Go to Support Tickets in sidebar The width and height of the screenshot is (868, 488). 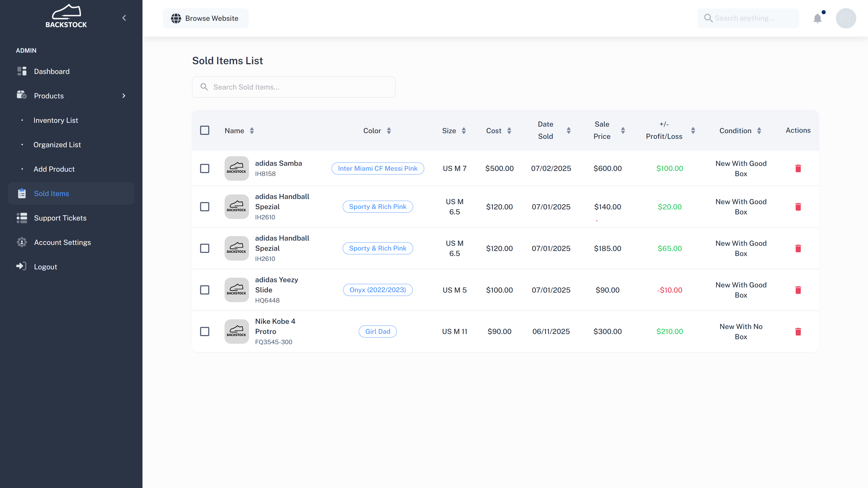60,218
